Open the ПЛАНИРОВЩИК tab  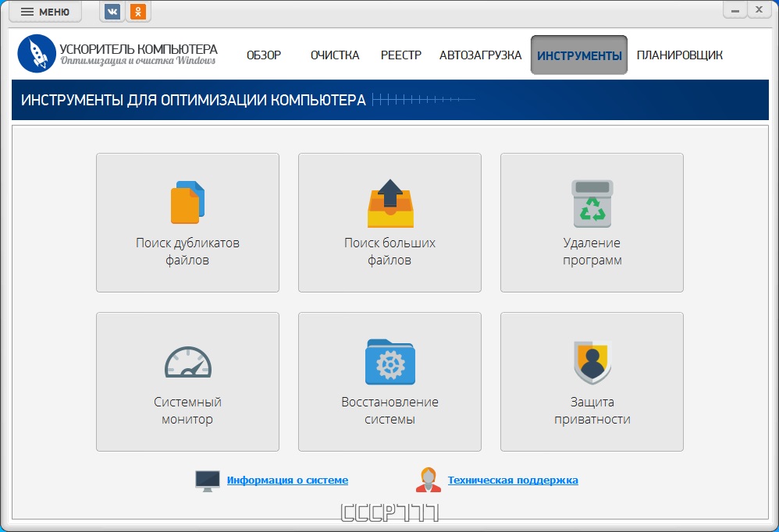pyautogui.click(x=679, y=55)
